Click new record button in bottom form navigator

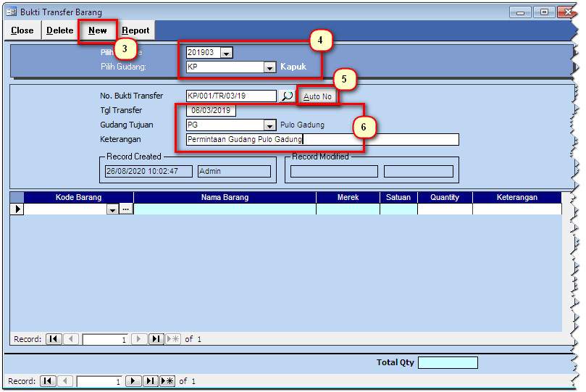pos(167,381)
